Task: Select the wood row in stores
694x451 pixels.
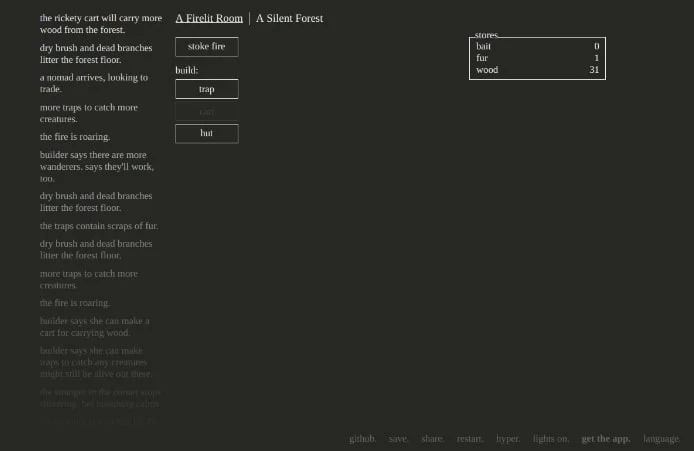Action: click(537, 70)
